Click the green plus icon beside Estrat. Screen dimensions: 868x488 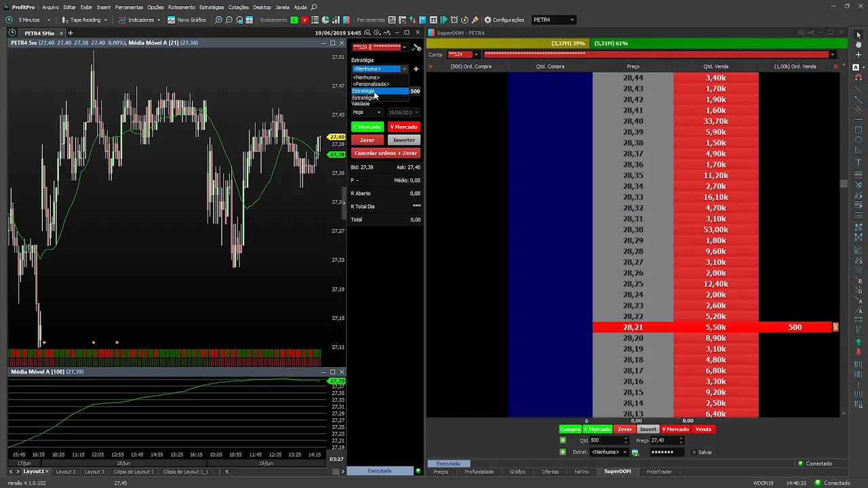563,451
